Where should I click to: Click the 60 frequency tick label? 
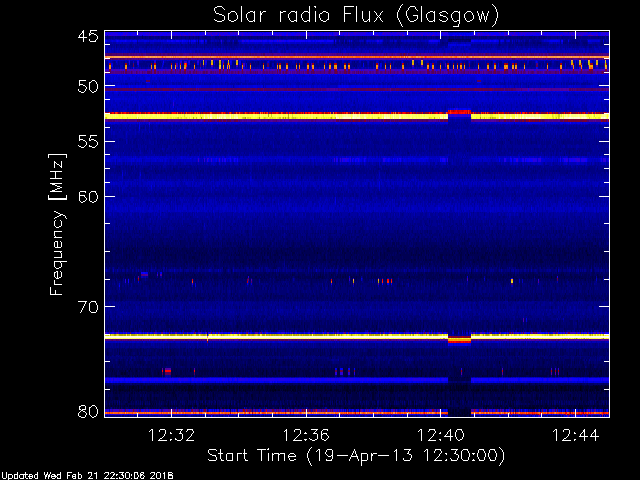88,197
